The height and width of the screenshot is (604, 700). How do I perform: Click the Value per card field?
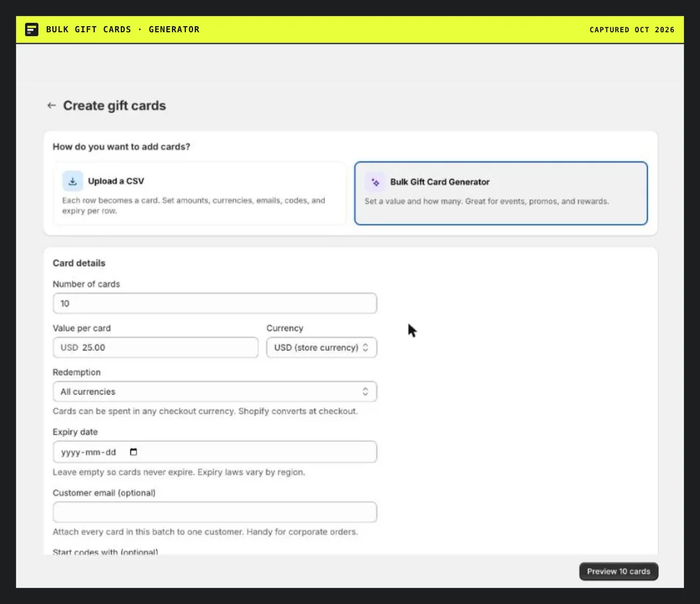click(x=155, y=347)
